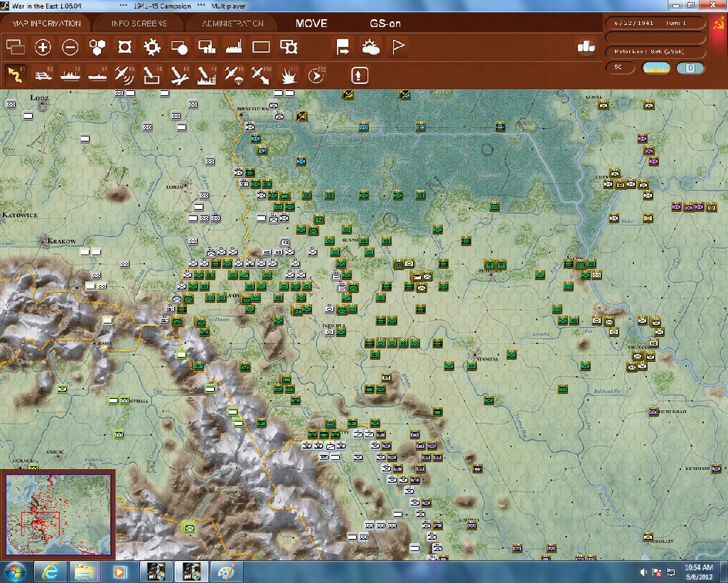Click the up-arrow button on toolbar

[360, 75]
